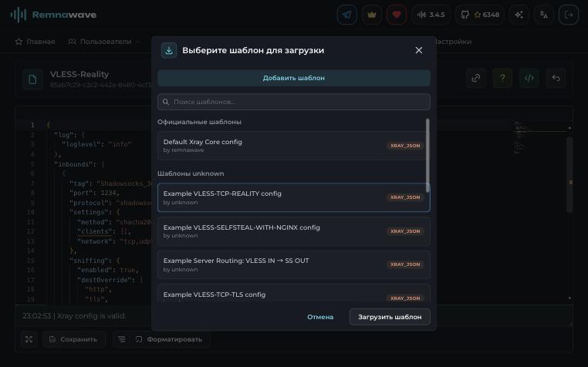Click XRAY_JSON badge on Default Xray Core config
This screenshot has width=588, height=367.
405,146
